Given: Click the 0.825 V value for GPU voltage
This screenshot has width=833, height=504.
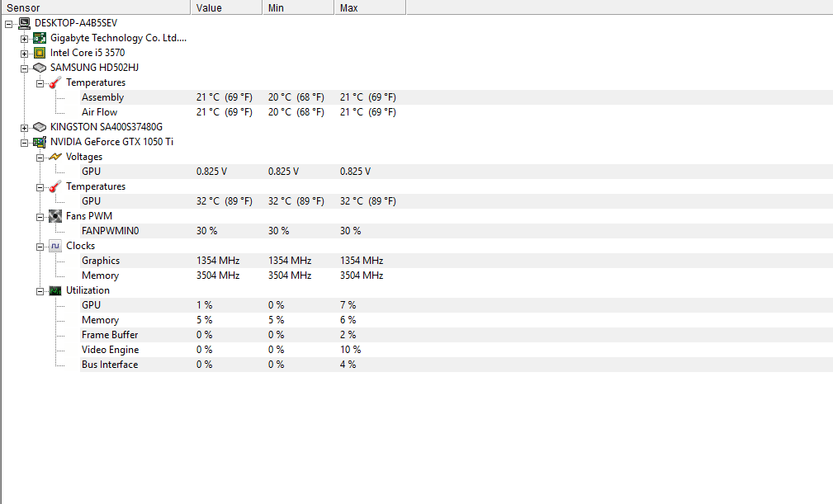Looking at the screenshot, I should 211,172.
